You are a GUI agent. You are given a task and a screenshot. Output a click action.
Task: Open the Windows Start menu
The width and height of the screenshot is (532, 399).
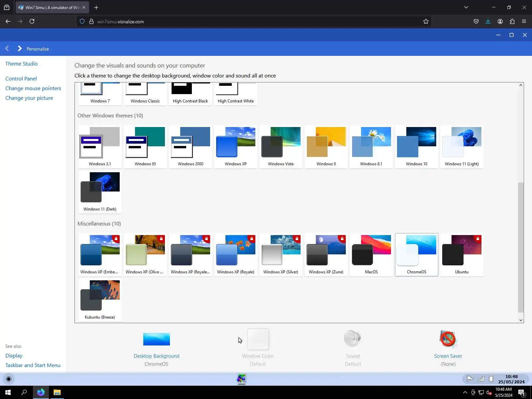tap(8, 392)
